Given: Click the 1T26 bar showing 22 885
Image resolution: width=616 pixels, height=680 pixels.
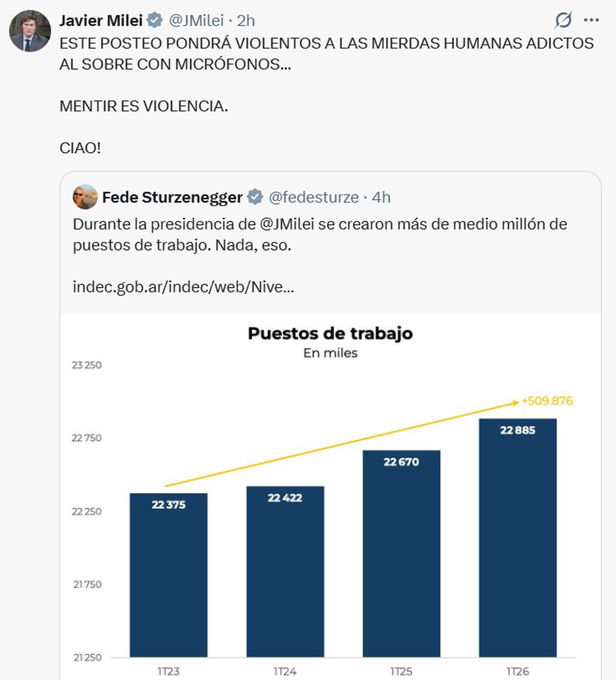Looking at the screenshot, I should pos(517,538).
